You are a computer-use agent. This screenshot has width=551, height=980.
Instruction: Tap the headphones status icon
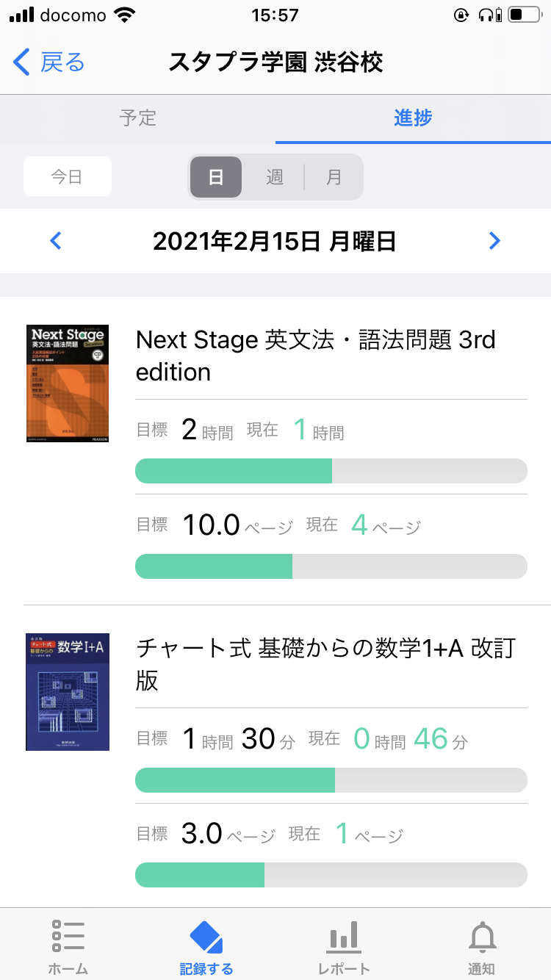coord(484,15)
